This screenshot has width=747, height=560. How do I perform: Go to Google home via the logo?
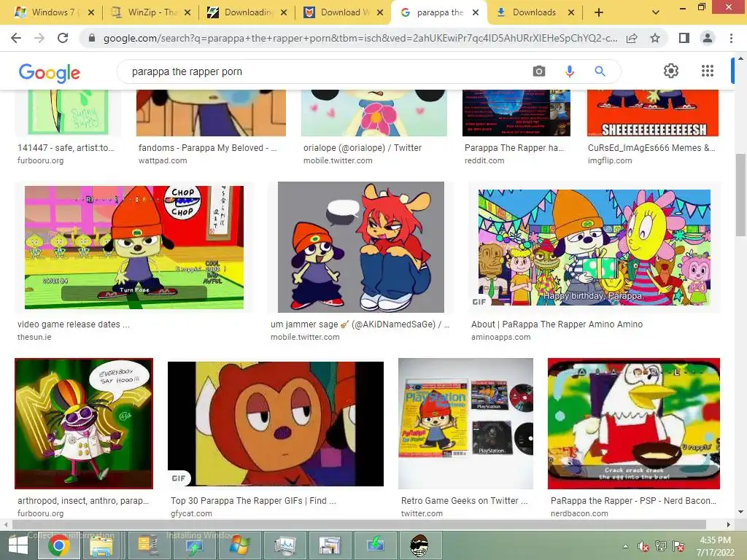pyautogui.click(x=49, y=73)
